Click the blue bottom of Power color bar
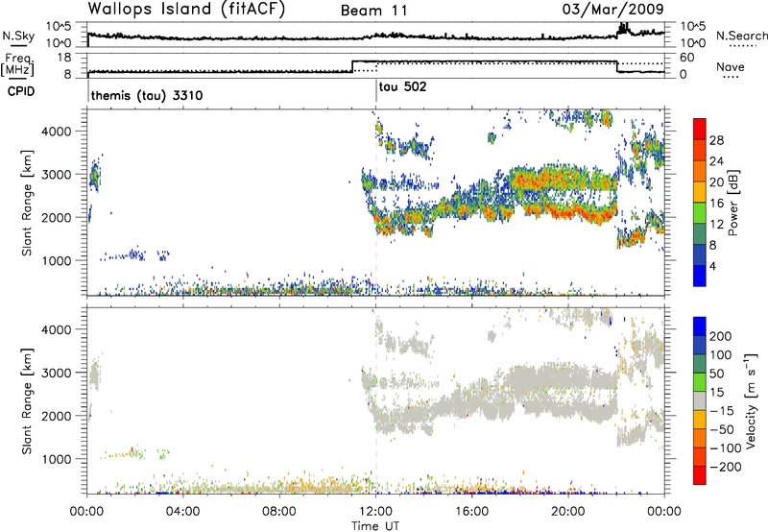 pos(700,276)
